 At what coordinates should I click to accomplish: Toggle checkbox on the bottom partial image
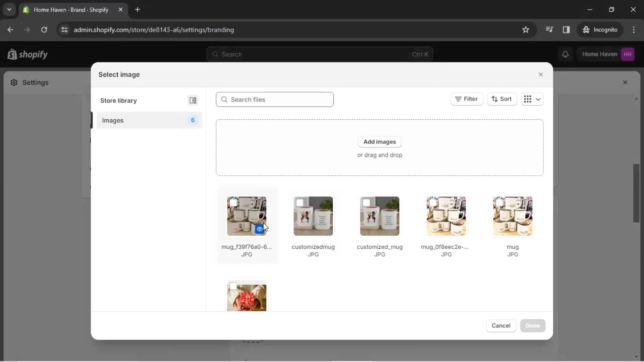(233, 286)
